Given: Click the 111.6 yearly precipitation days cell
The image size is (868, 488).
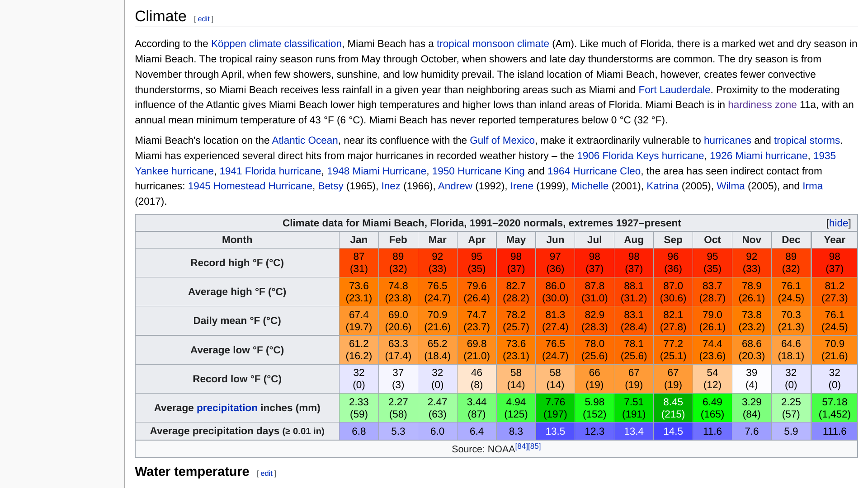Looking at the screenshot, I should [x=835, y=431].
